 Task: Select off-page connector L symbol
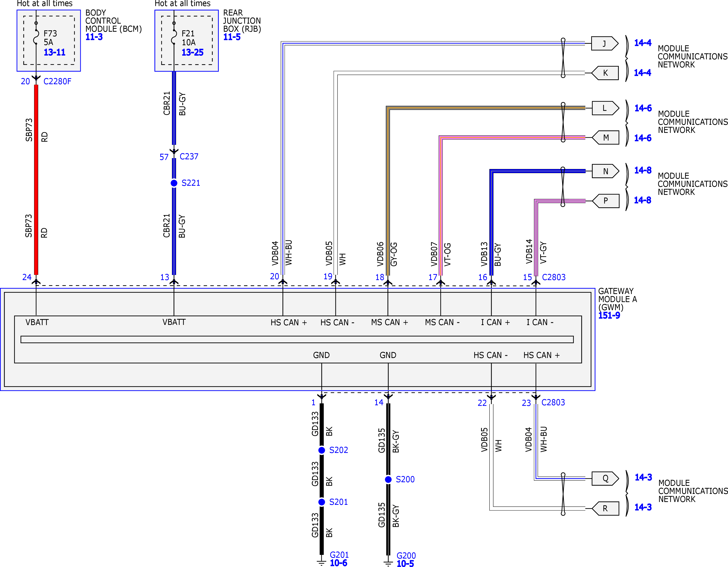click(605, 108)
